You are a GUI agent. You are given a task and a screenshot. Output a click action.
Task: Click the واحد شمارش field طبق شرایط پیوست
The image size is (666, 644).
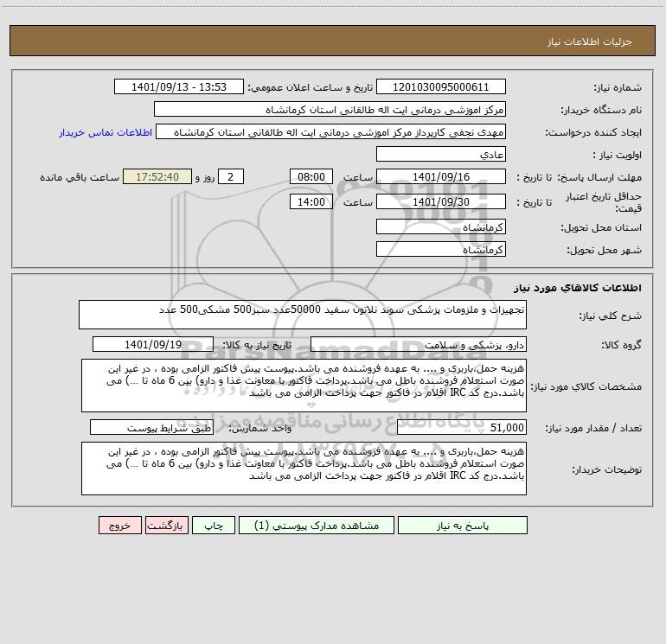click(151, 428)
